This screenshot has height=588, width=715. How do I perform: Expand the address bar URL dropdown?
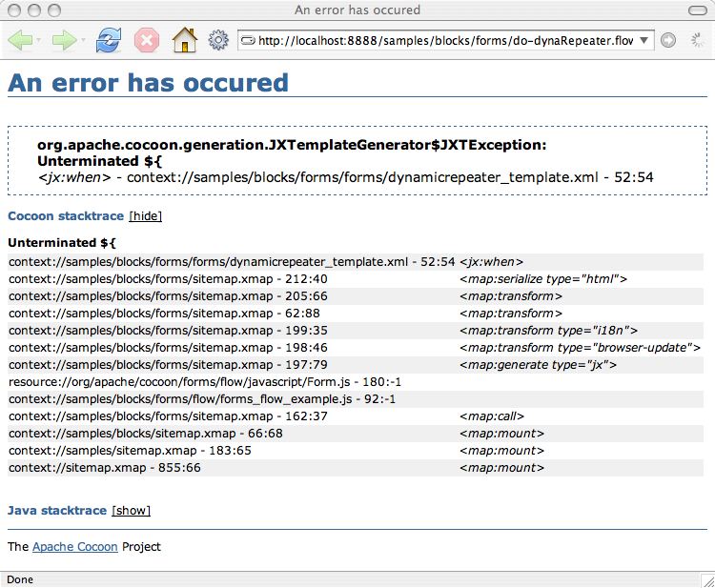point(643,40)
